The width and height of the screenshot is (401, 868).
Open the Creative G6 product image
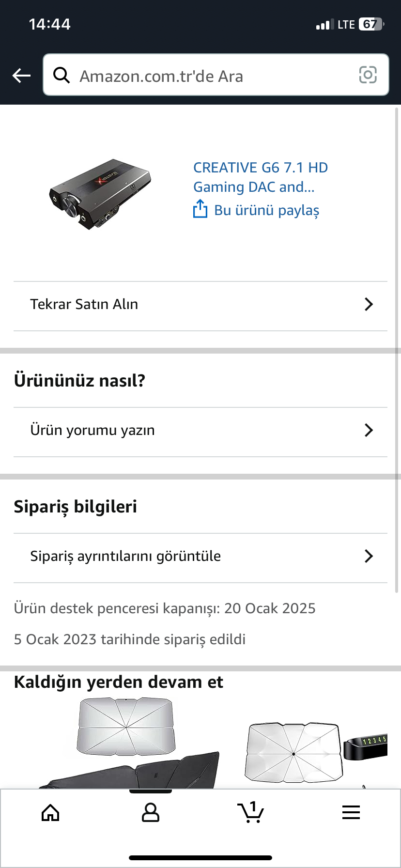coord(100,194)
